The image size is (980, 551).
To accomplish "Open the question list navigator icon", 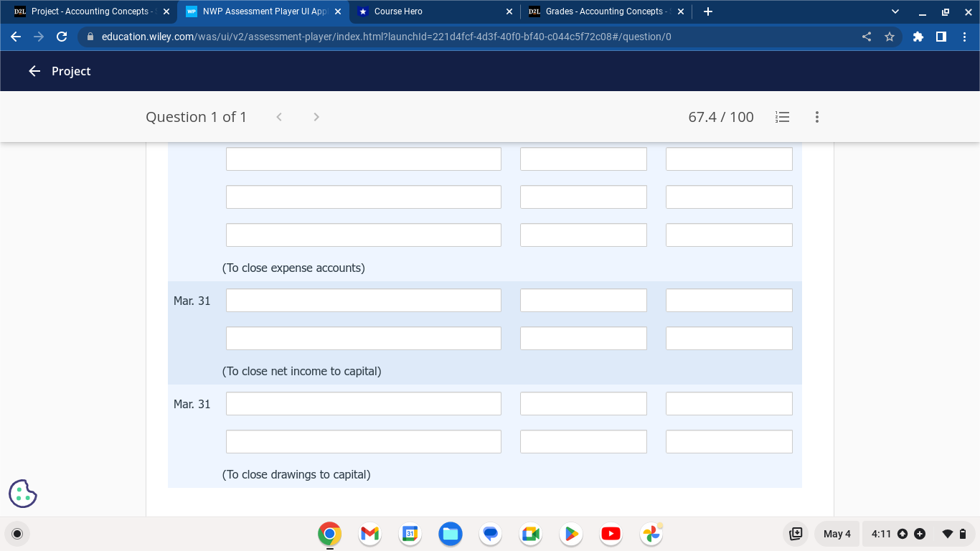I will click(782, 117).
